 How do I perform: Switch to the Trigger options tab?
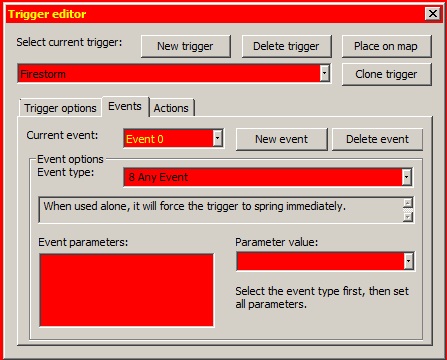(60, 108)
